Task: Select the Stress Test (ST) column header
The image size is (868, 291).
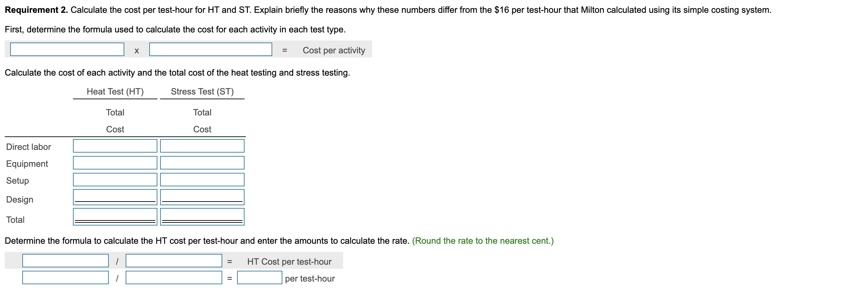Action: (x=202, y=91)
